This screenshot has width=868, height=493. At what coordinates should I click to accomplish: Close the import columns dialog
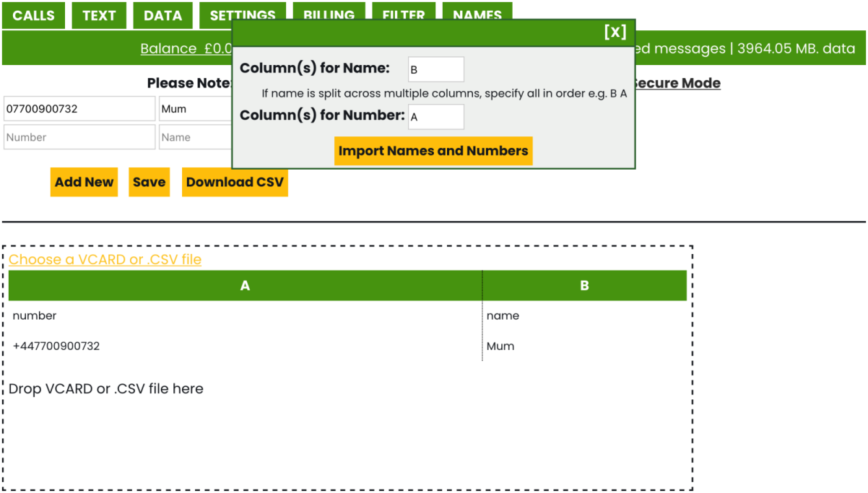pos(615,31)
